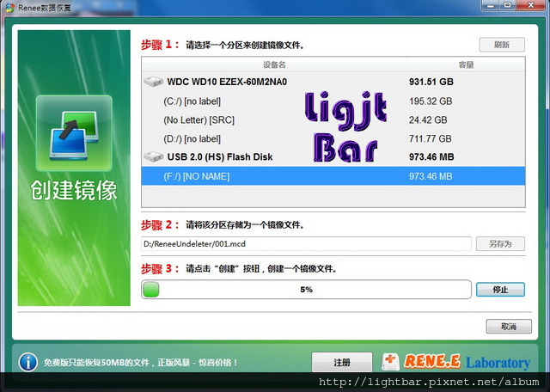Select the (C:/) [no label] partition
This screenshot has width=550, height=392.
point(333,101)
